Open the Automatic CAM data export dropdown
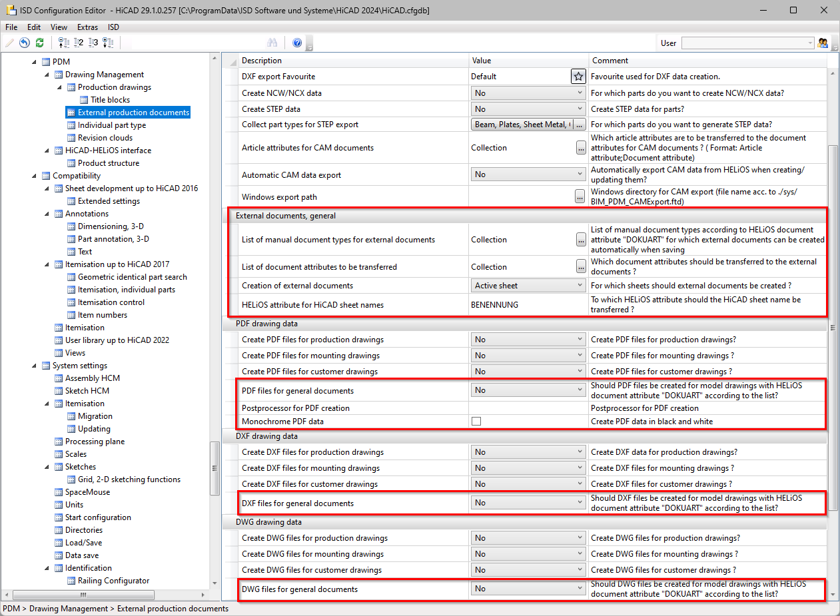This screenshot has width=840, height=616. 528,174
